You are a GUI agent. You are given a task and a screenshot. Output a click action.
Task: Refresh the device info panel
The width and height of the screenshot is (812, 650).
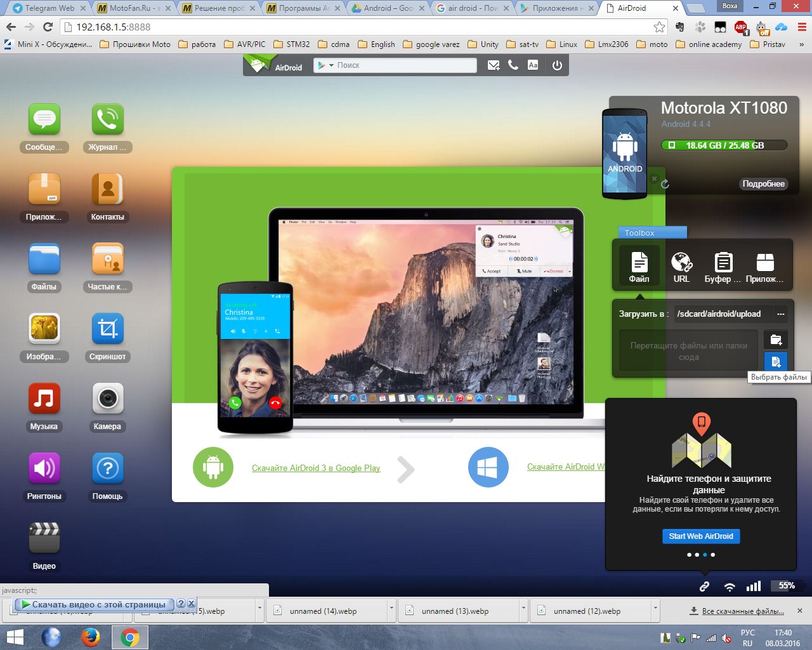pos(665,184)
